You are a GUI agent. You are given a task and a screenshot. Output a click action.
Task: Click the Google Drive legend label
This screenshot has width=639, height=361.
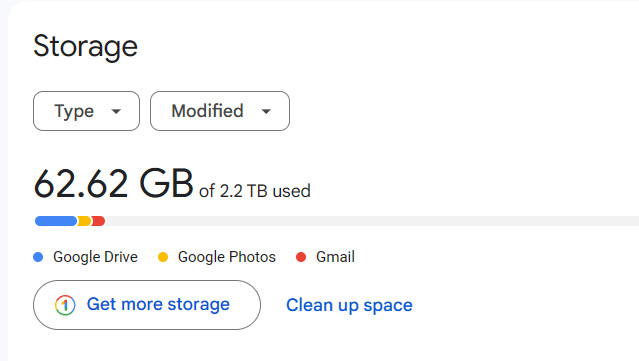[95, 257]
